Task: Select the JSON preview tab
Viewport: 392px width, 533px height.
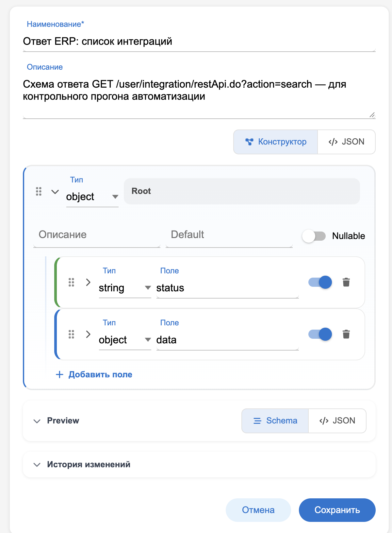Action: pos(337,421)
